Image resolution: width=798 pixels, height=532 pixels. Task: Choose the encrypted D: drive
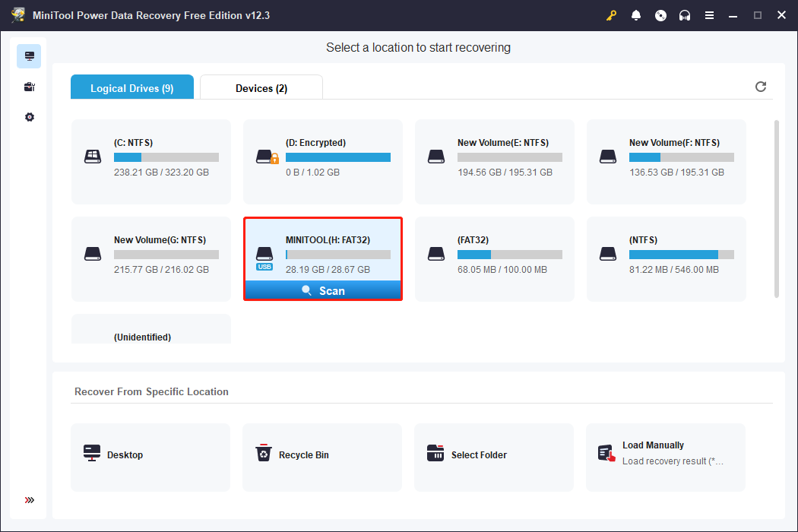tap(323, 161)
